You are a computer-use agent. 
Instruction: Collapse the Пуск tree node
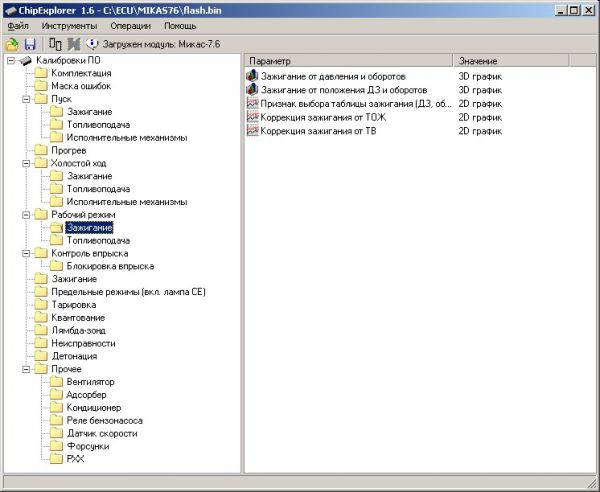pyautogui.click(x=26, y=99)
